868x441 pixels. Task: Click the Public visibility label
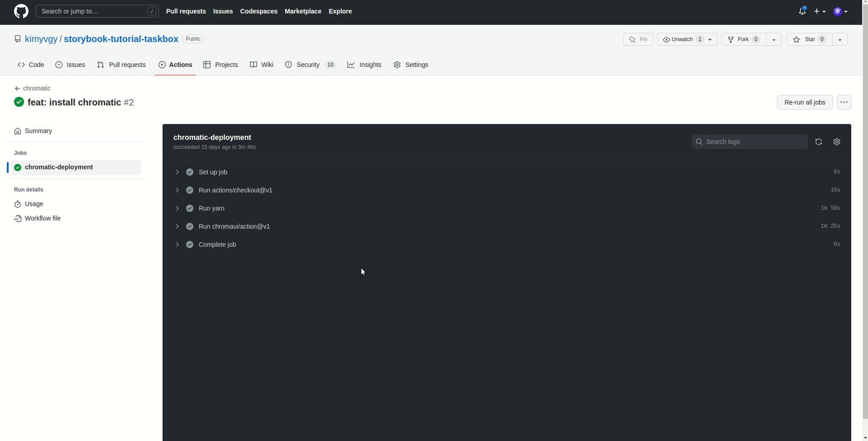[x=193, y=39]
